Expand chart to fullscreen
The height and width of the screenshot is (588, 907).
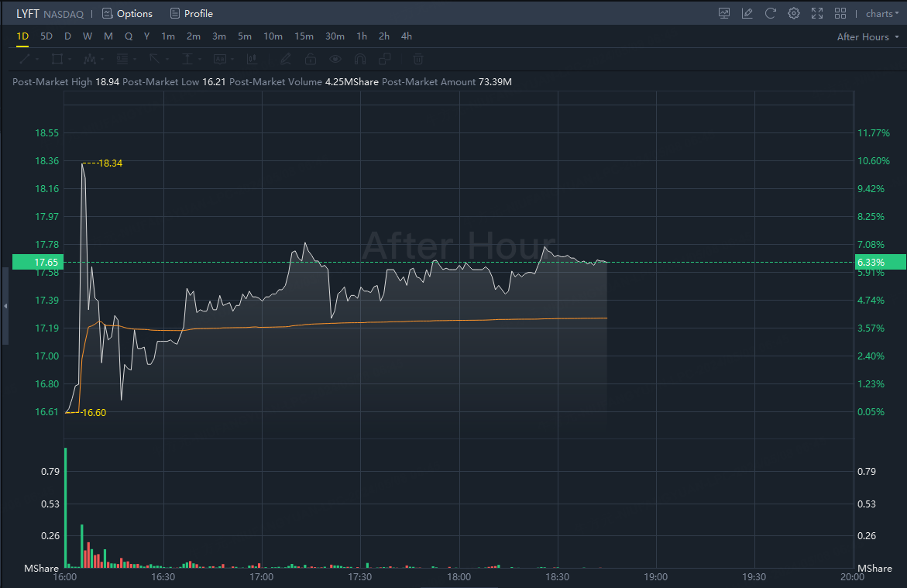(x=816, y=13)
